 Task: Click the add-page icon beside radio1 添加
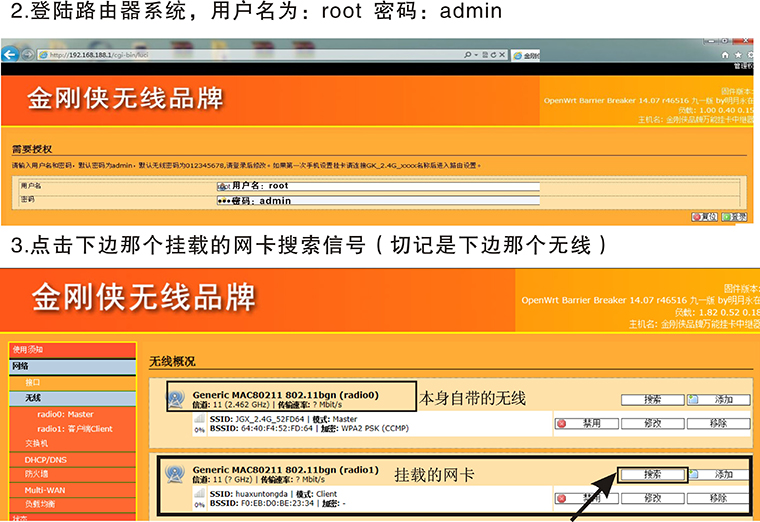[694, 475]
